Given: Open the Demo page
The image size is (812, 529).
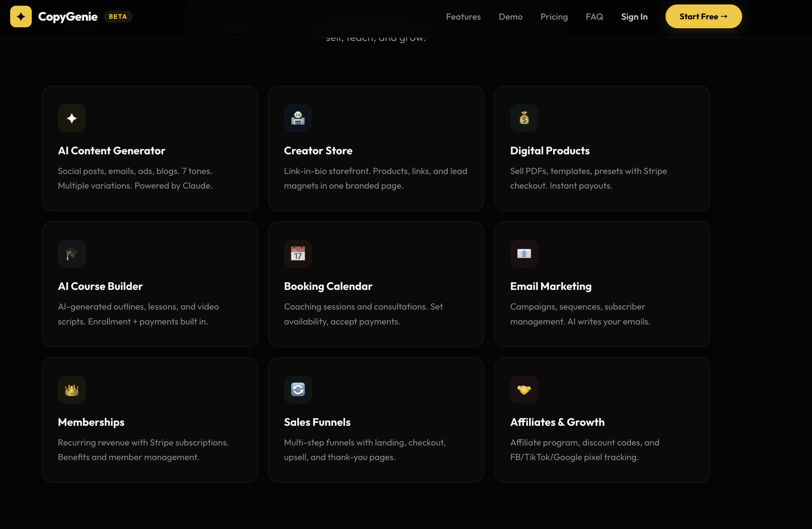Looking at the screenshot, I should point(511,17).
